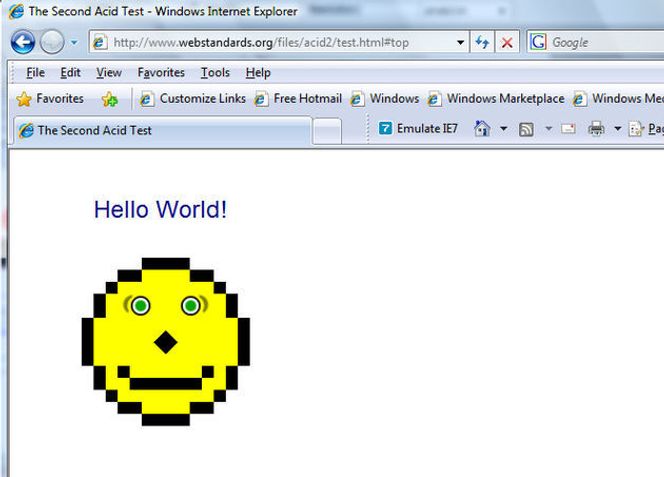Image resolution: width=664 pixels, height=477 pixels.
Task: Open the recent pages dropdown arrow
Action: [74, 42]
